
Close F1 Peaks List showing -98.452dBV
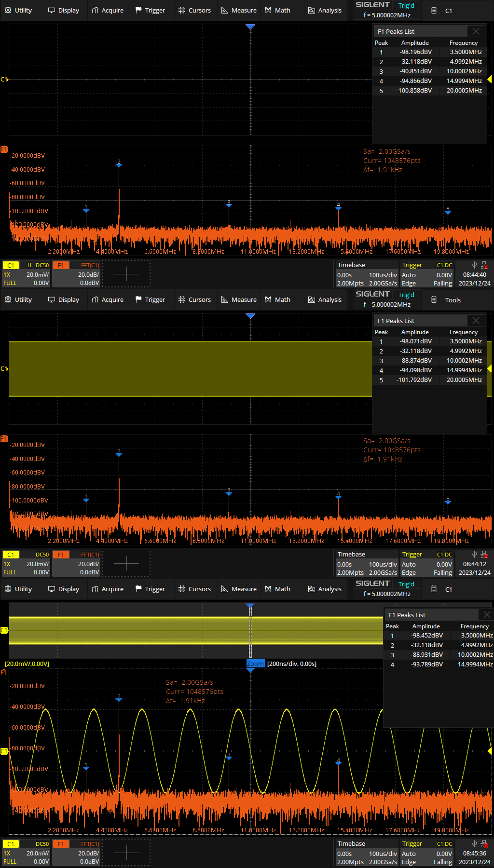[x=487, y=615]
